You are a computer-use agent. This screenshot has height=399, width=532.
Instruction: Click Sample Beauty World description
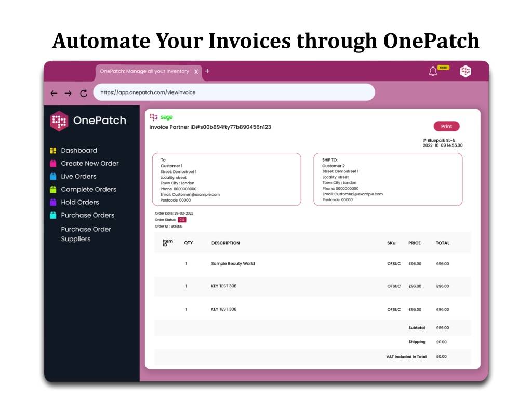(233, 263)
